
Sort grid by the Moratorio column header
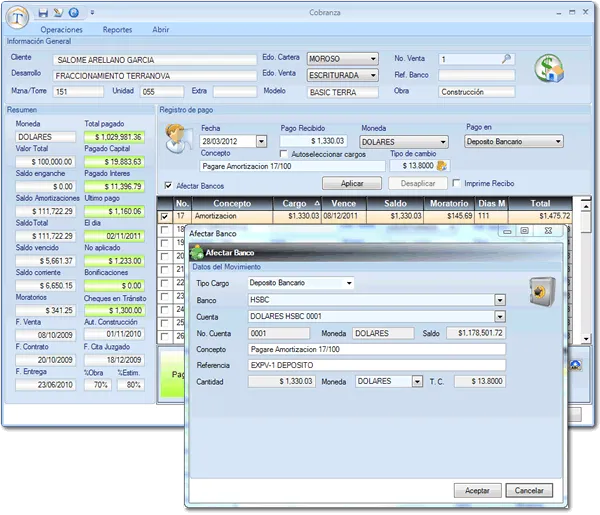point(449,204)
